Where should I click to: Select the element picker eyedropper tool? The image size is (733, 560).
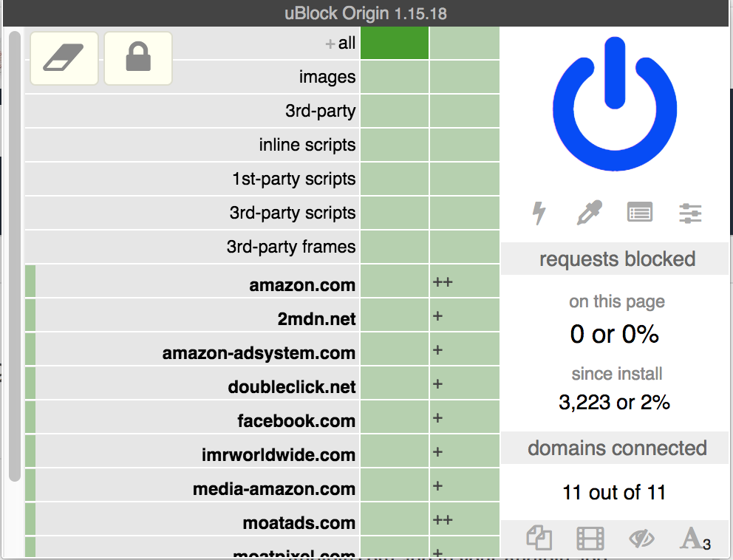click(589, 213)
